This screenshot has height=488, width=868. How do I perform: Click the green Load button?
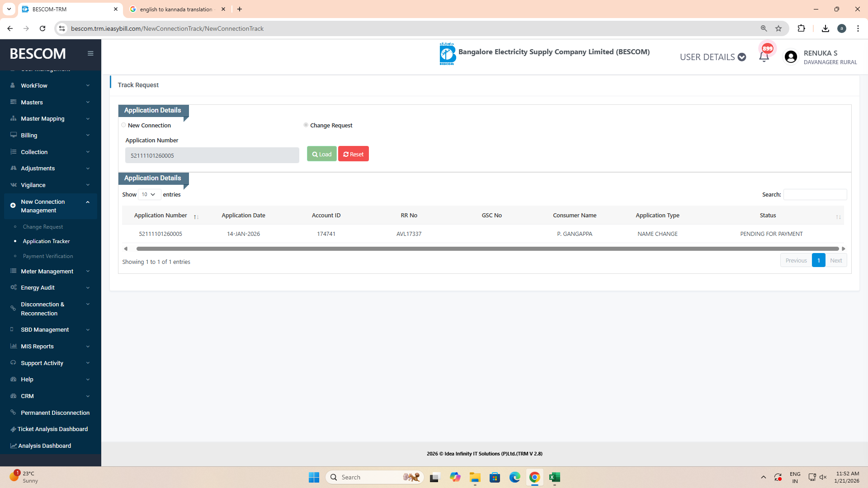coord(321,154)
